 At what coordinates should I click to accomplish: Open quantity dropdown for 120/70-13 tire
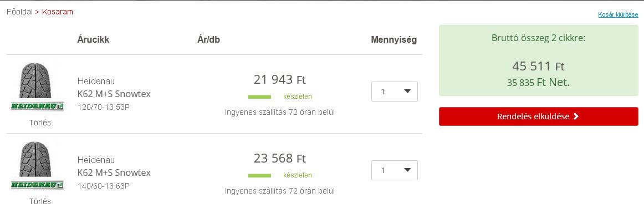pyautogui.click(x=394, y=92)
